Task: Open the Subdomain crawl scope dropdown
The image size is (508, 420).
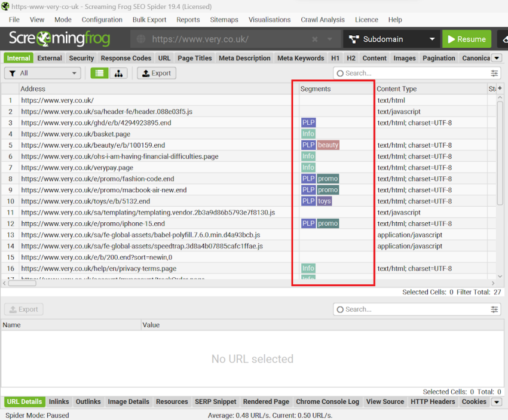Action: (x=391, y=39)
